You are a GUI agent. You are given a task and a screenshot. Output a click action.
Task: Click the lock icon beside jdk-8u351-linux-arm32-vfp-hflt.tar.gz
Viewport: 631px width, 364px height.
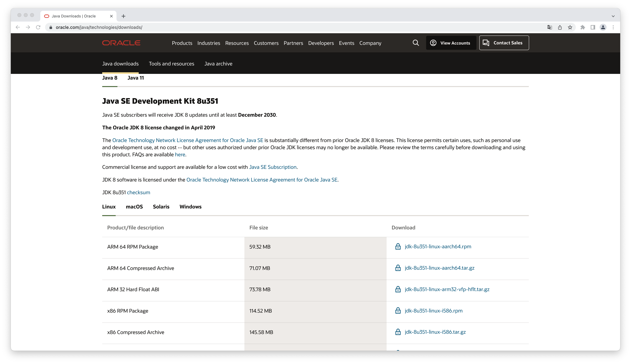tap(398, 289)
